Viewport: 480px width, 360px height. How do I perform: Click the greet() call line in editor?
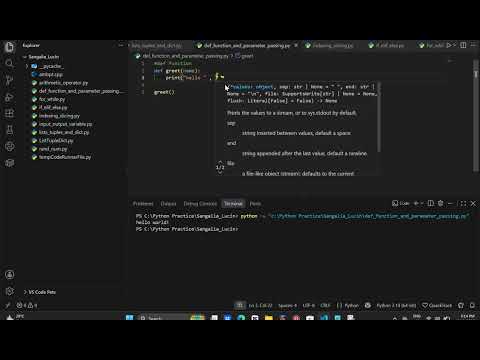164,92
